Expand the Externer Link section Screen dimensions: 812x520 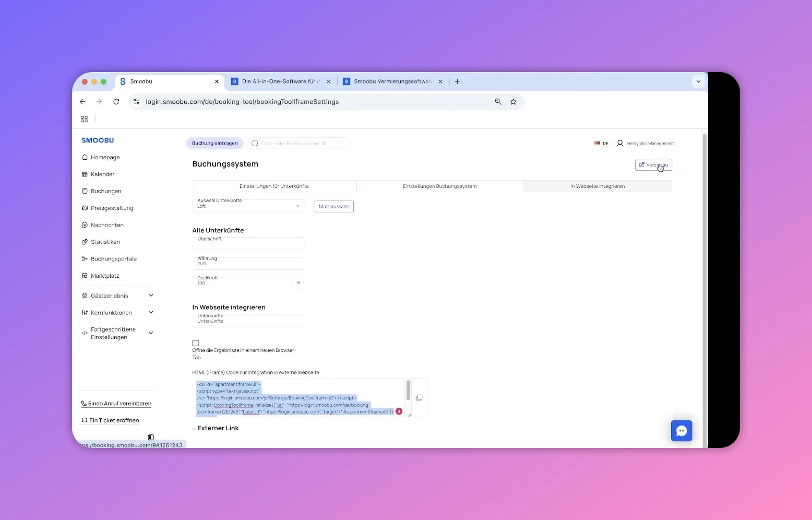[216, 428]
